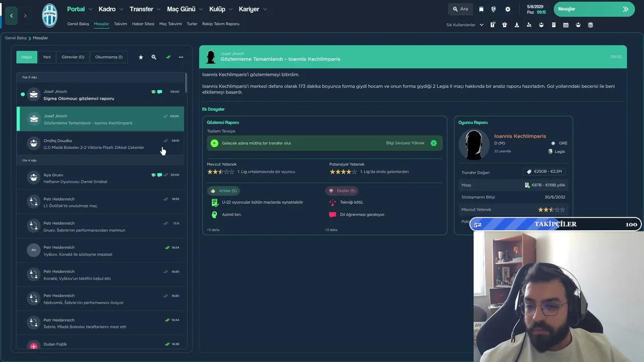Open the Sigma Olomouc gözlemci raporu message
Screen dimensions: 644x362
tap(101, 95)
